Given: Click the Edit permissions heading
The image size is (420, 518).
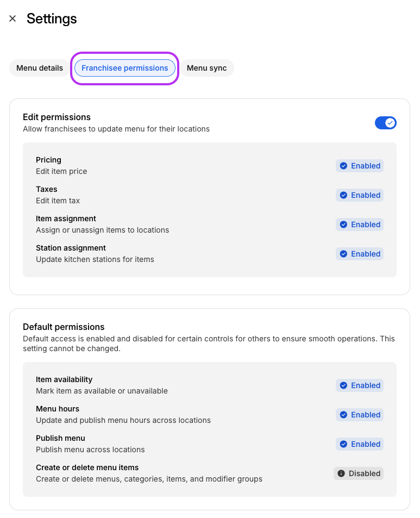Looking at the screenshot, I should coord(57,117).
